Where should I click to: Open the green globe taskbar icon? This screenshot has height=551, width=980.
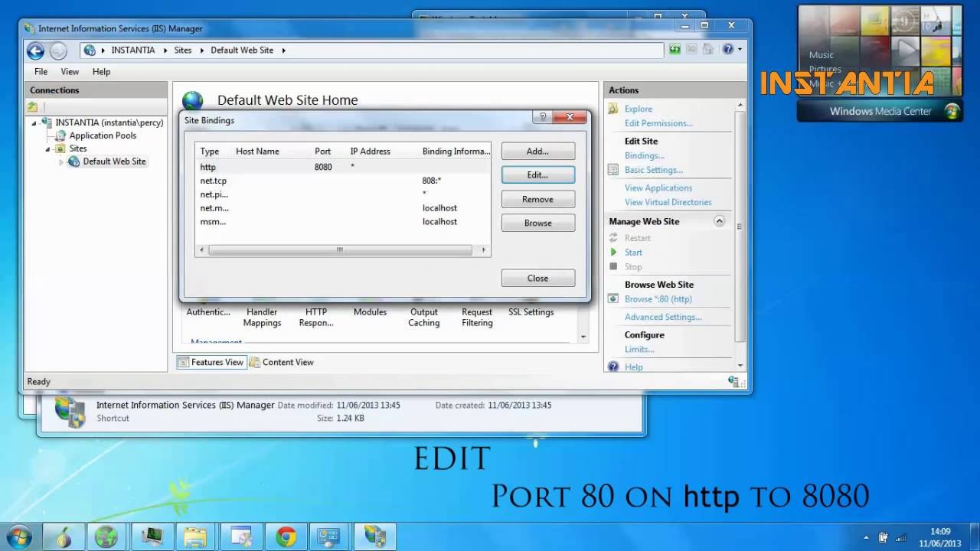tap(108, 537)
